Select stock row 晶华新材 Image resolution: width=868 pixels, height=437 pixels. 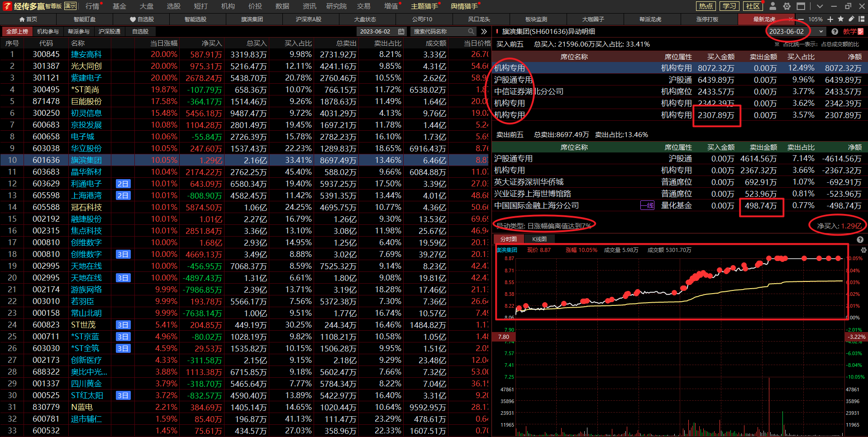coord(244,172)
